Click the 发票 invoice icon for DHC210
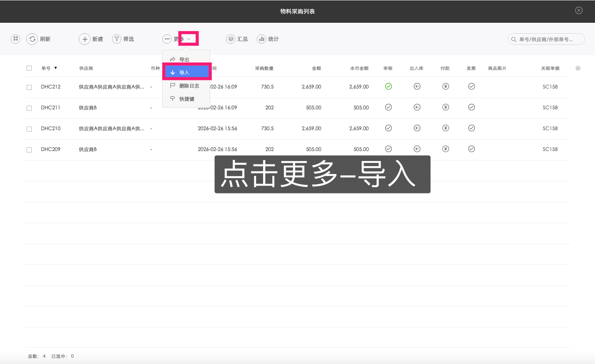 pos(471,128)
